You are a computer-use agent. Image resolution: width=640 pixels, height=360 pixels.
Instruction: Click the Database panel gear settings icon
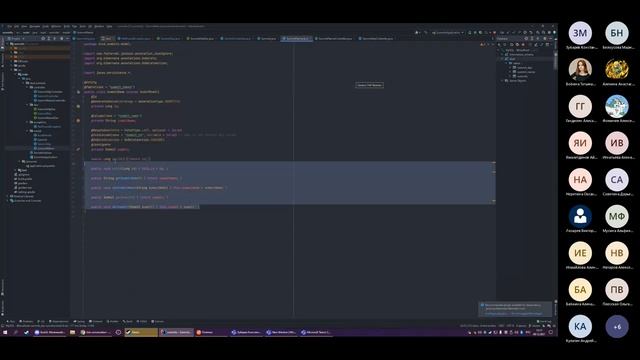(544, 38)
